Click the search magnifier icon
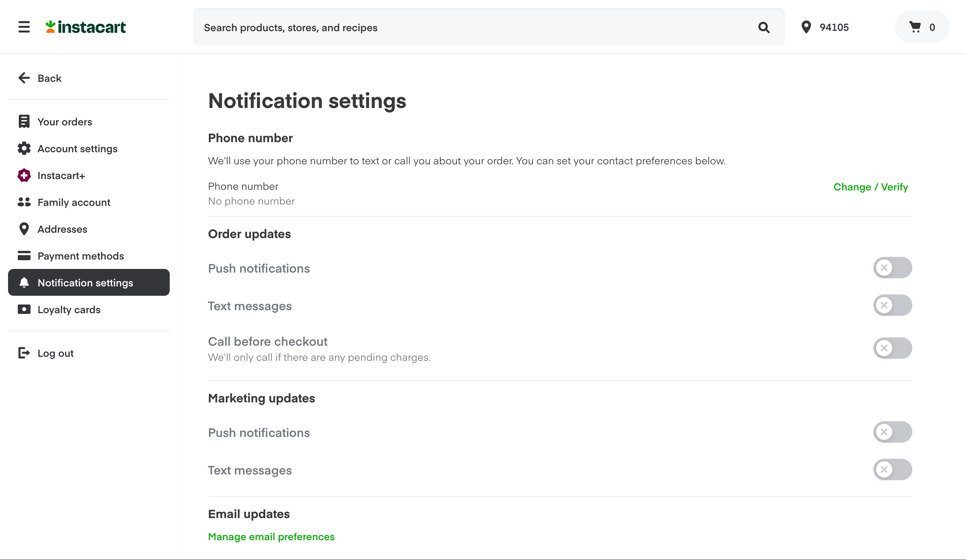Image resolution: width=966 pixels, height=560 pixels. (x=764, y=27)
